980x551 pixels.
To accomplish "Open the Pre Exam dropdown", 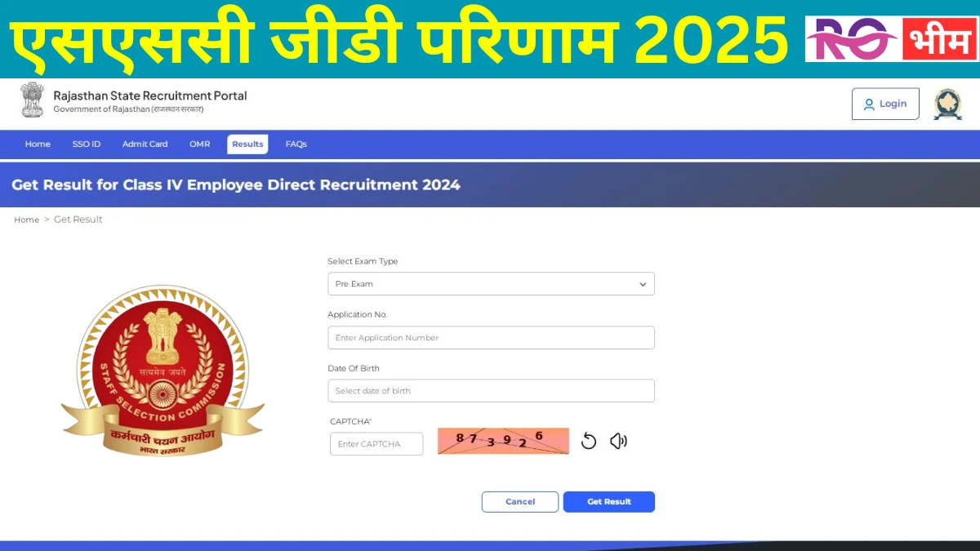I will 491,284.
